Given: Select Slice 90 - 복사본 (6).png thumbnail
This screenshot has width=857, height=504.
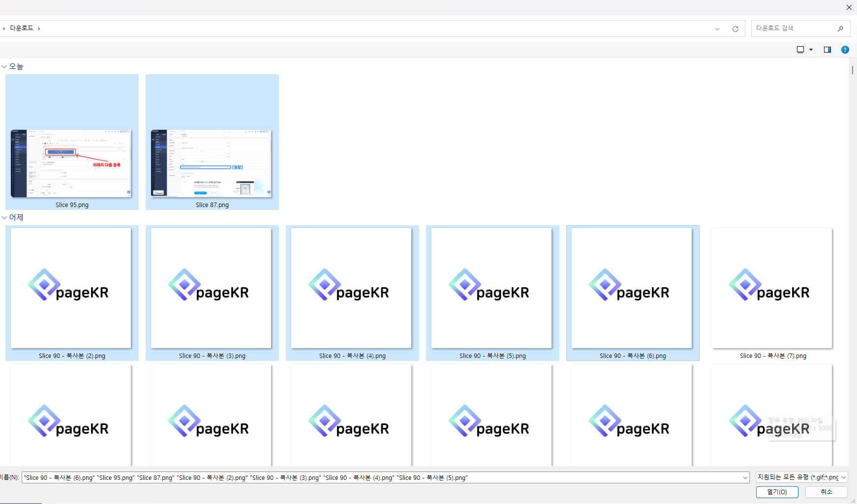Looking at the screenshot, I should point(632,288).
